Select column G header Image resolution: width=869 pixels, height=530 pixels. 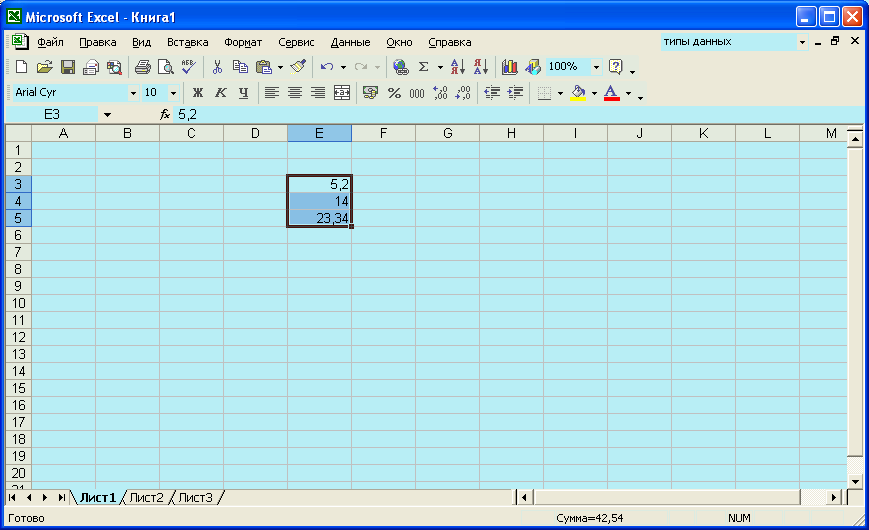(x=447, y=134)
